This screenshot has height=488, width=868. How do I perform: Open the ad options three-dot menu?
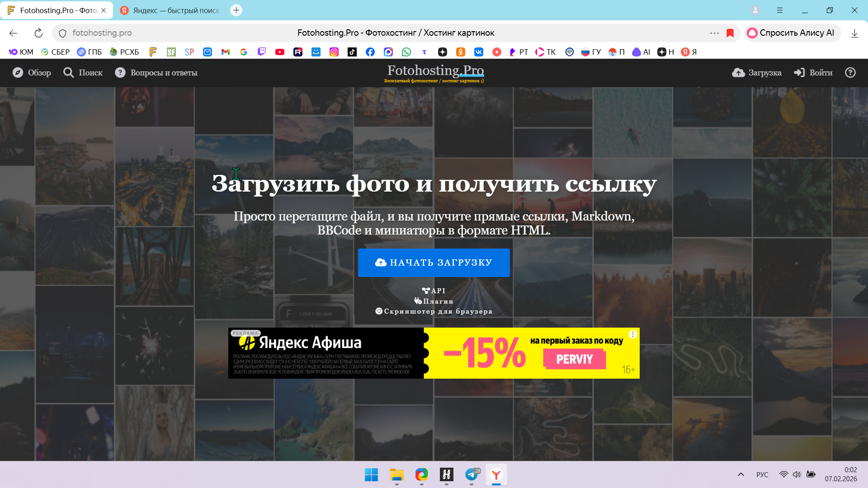633,334
